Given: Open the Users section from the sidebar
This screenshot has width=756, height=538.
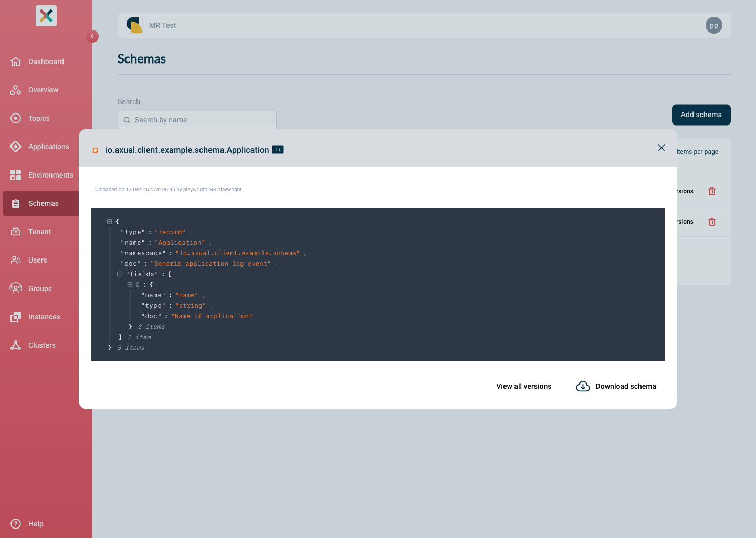Looking at the screenshot, I should [16, 260].
